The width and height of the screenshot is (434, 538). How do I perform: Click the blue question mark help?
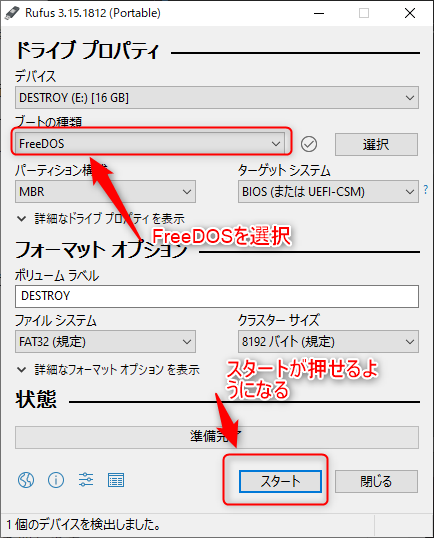[x=426, y=189]
